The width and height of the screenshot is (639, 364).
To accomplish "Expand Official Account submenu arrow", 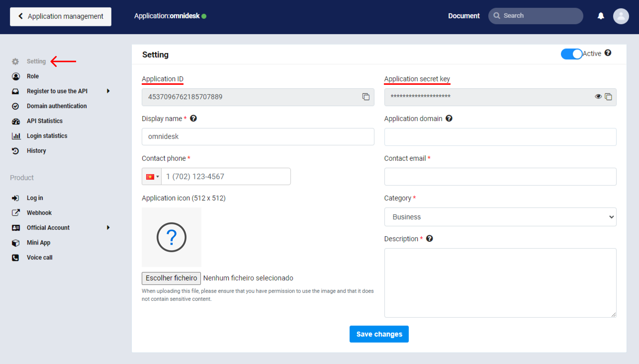I will (108, 227).
